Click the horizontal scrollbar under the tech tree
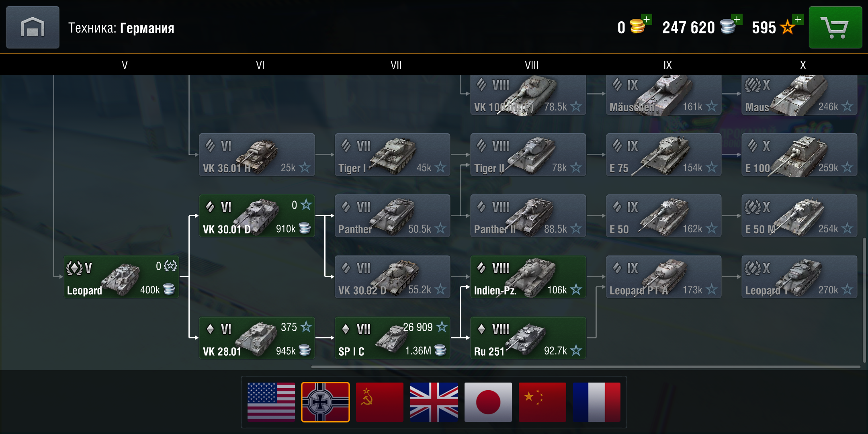 585,366
